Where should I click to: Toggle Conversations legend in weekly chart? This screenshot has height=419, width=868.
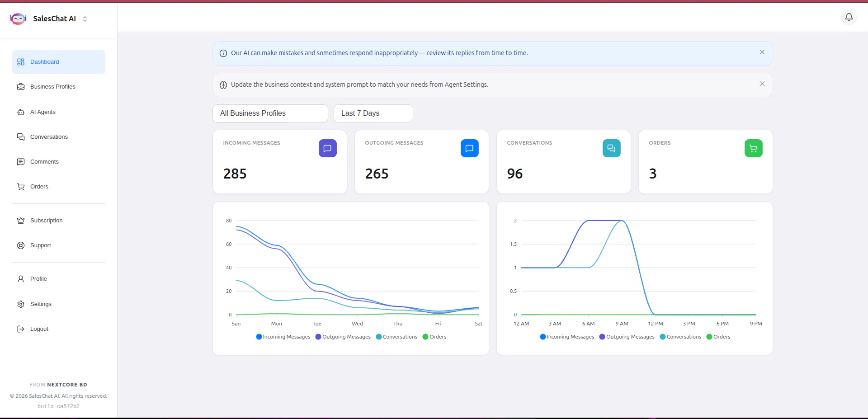click(396, 337)
